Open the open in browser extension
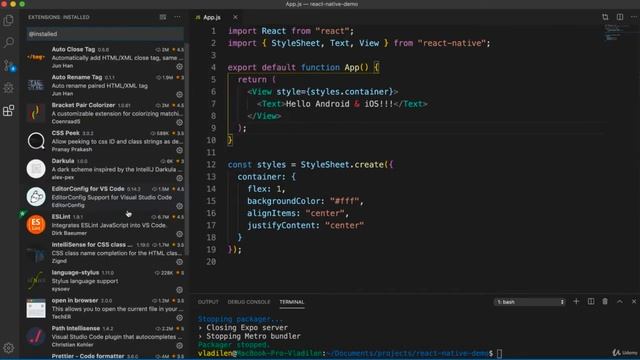 [104, 309]
